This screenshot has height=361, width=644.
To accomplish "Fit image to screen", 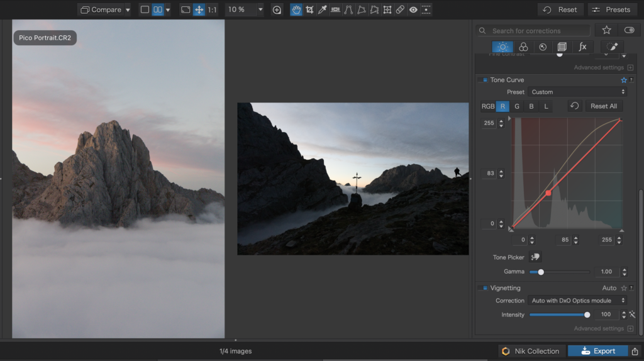I will (186, 9).
